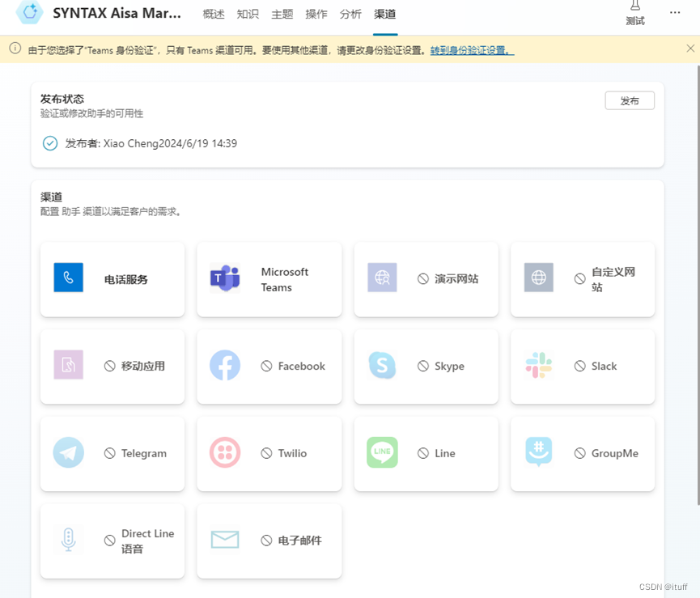
Task: Click the Skype logo icon
Action: (x=382, y=365)
